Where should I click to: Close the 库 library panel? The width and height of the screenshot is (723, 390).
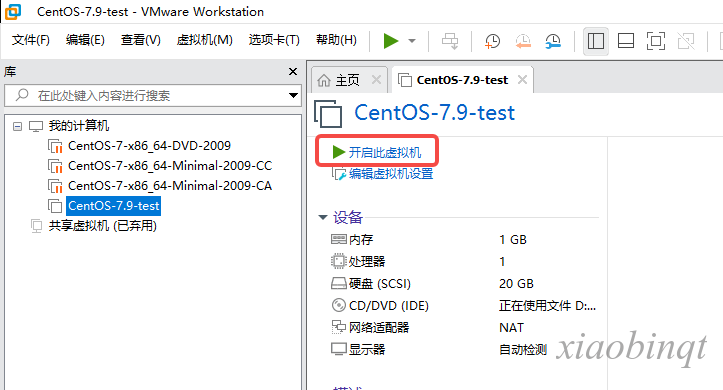point(293,71)
